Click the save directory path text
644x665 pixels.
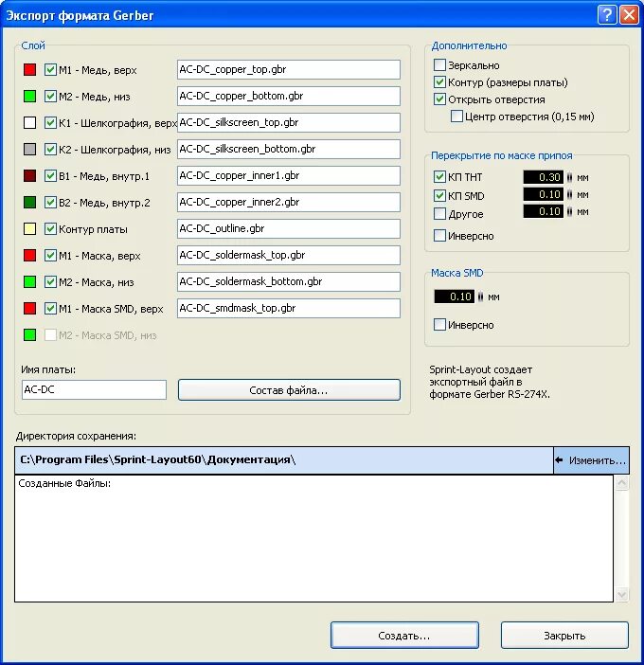point(158,459)
